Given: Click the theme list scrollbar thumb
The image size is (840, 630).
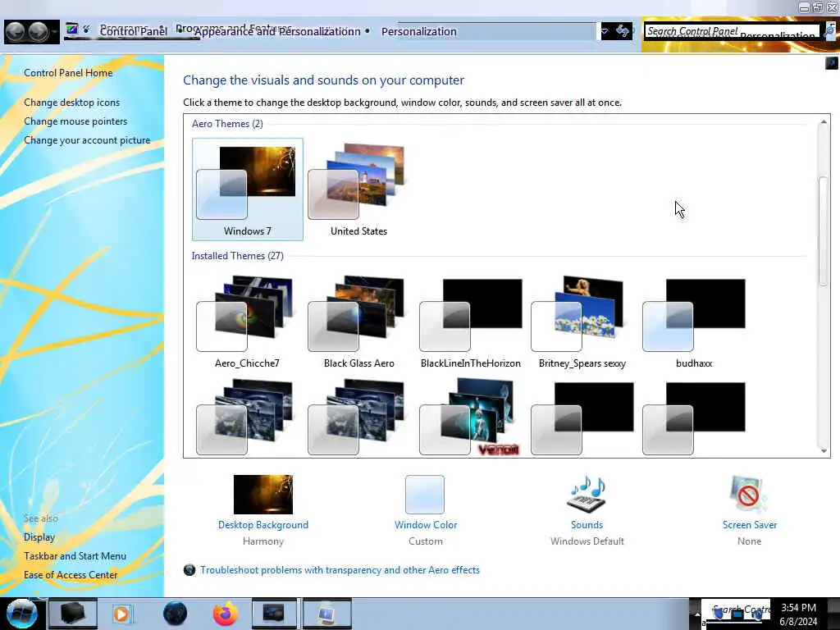Looking at the screenshot, I should click(824, 231).
